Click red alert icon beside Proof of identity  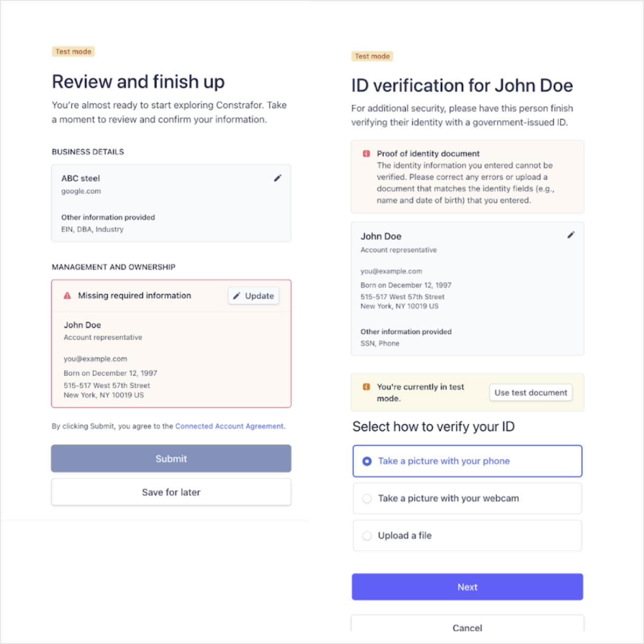pyautogui.click(x=366, y=154)
